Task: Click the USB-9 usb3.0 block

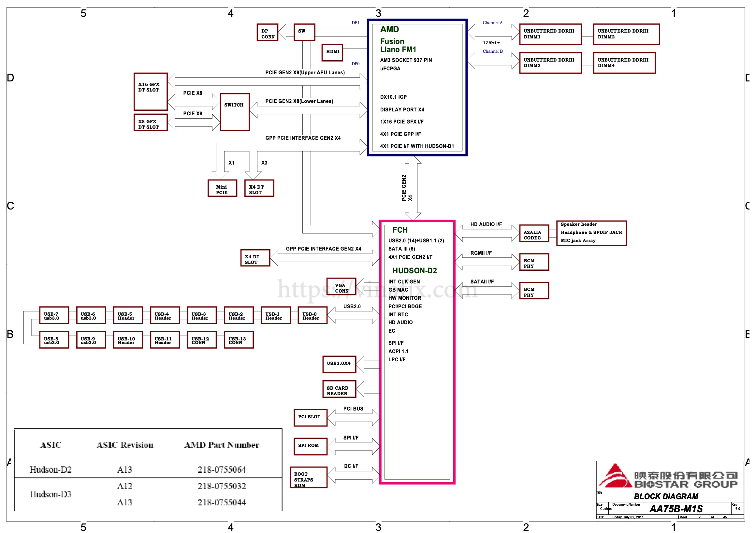Action: [x=91, y=340]
